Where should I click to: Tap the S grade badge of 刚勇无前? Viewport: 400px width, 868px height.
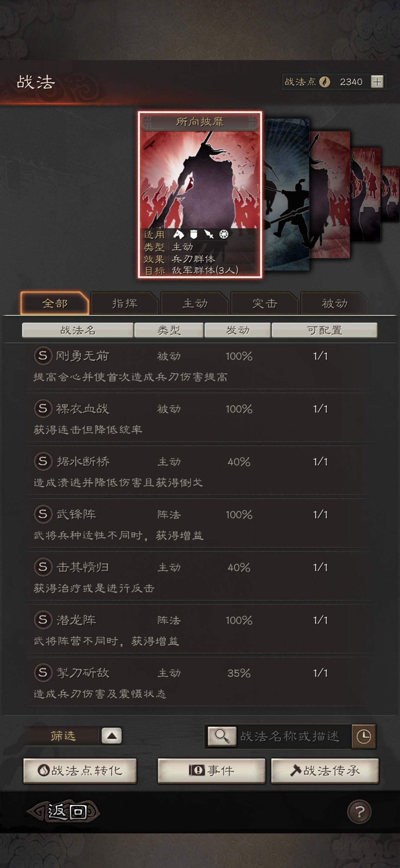click(43, 356)
